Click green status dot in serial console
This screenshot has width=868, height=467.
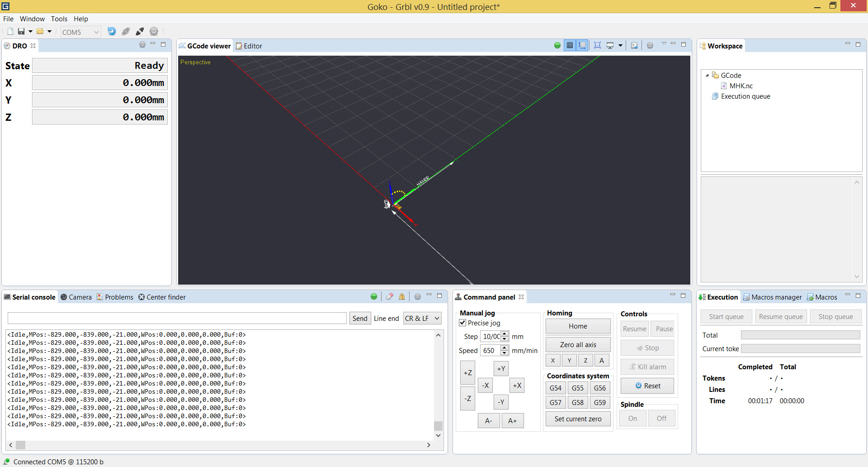(x=374, y=296)
